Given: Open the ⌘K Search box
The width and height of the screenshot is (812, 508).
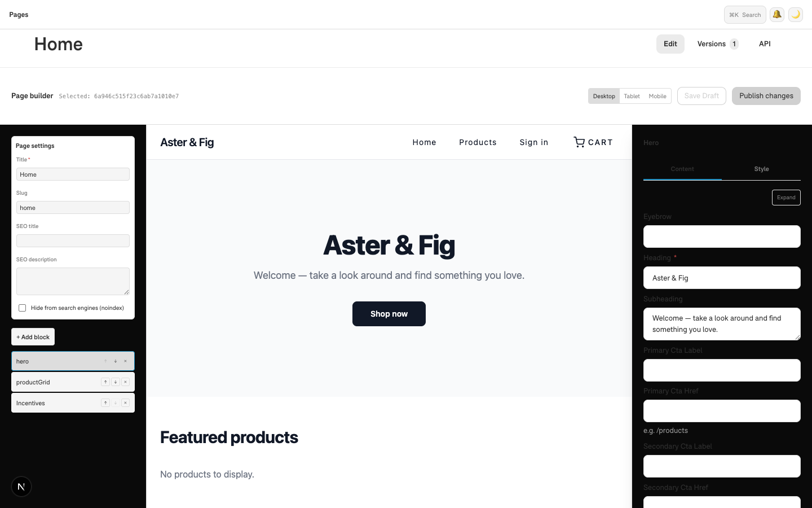Looking at the screenshot, I should point(745,15).
